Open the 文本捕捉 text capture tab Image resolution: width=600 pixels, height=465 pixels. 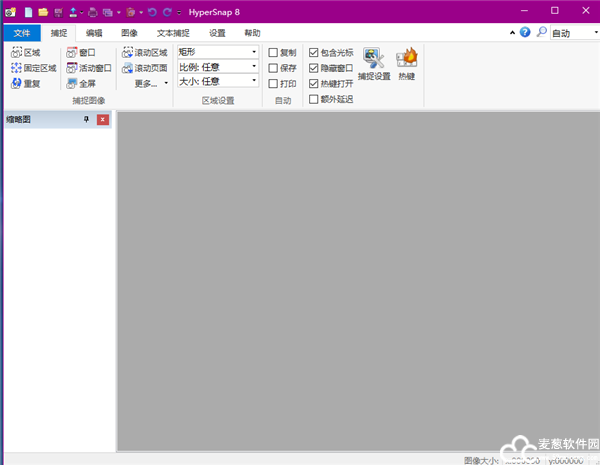172,33
